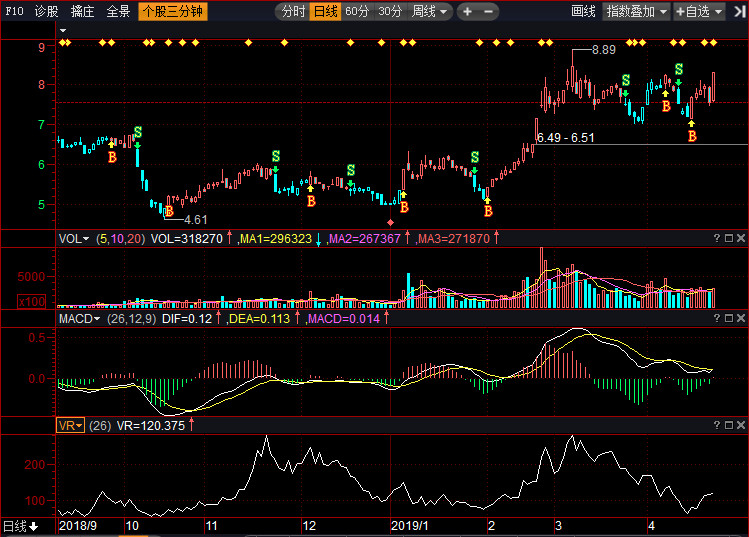Click the zoom out minus button
Viewport: 749px width, 537px height.
click(x=488, y=11)
